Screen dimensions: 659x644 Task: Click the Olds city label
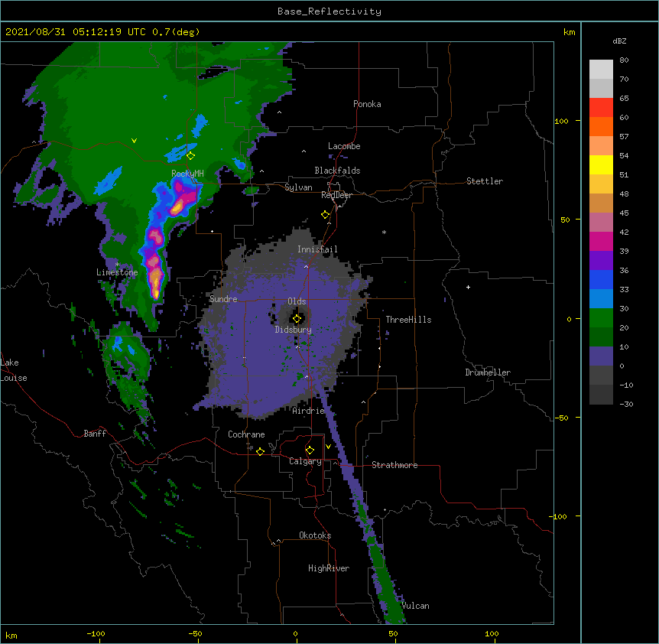pyautogui.click(x=297, y=301)
